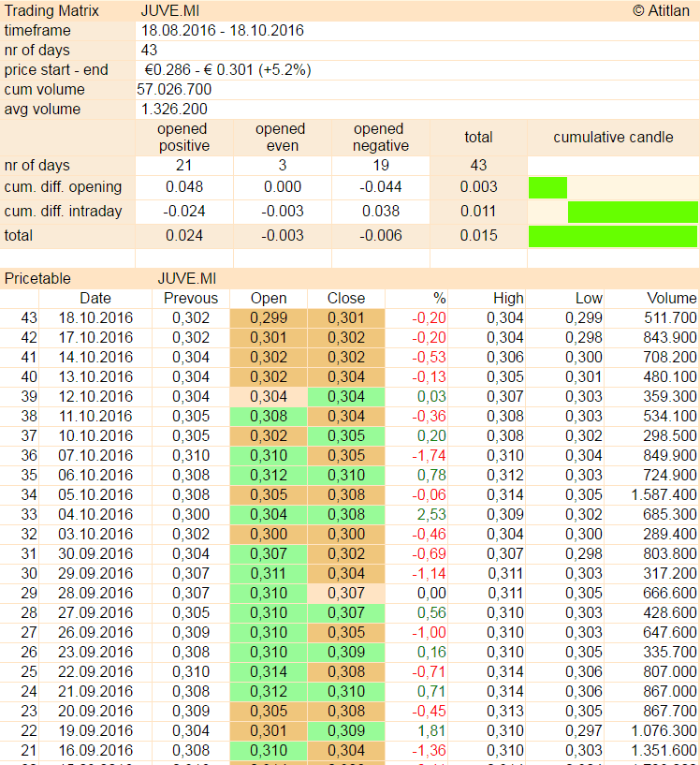Select the grand total value 0.015

[x=478, y=236]
